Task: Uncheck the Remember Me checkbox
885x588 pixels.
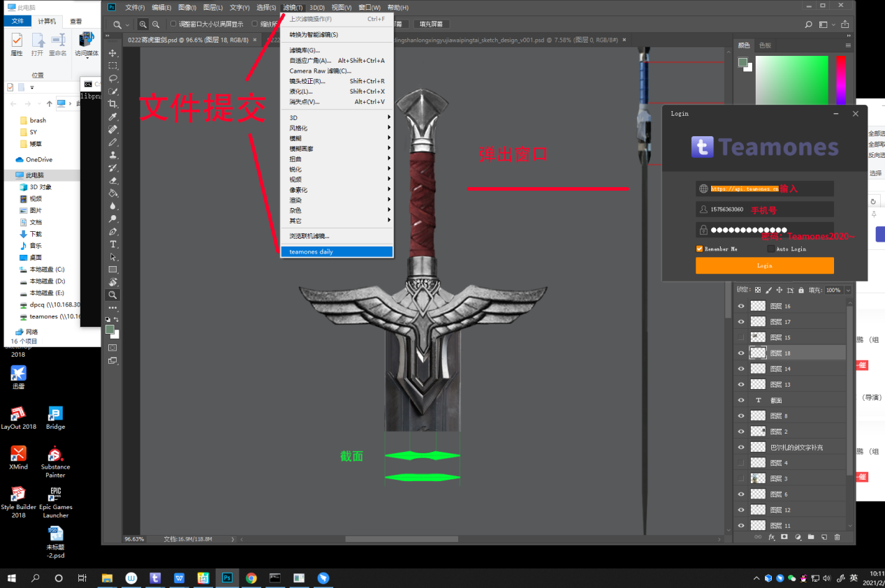Action: (x=699, y=249)
